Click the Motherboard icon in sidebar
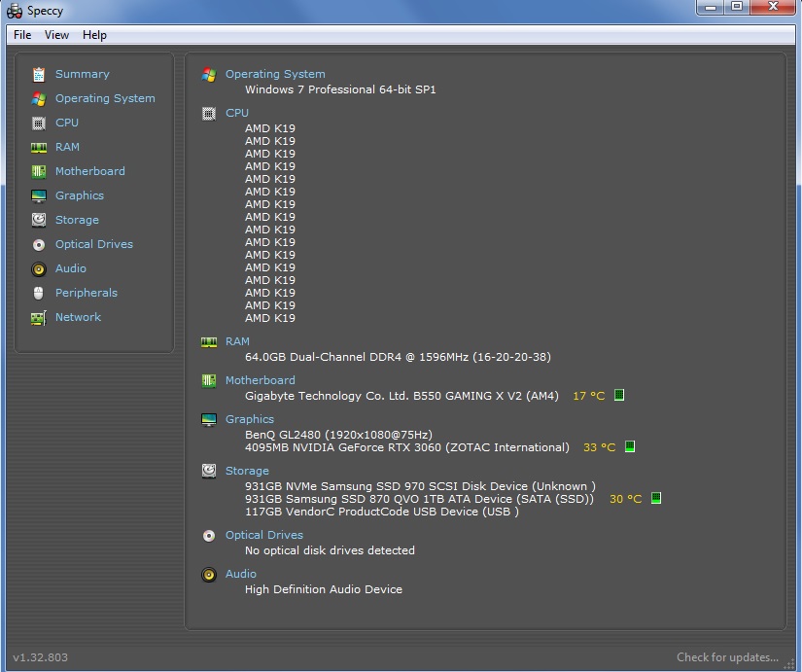802x672 pixels. click(x=39, y=172)
